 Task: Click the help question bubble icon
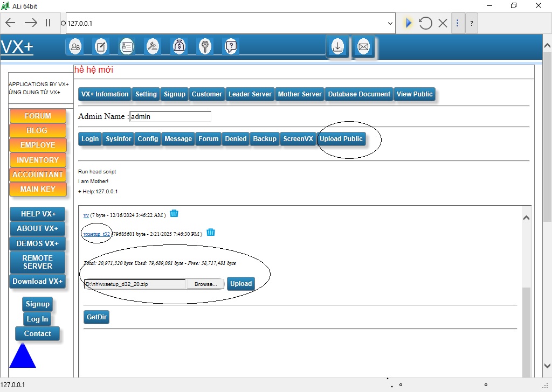231,47
